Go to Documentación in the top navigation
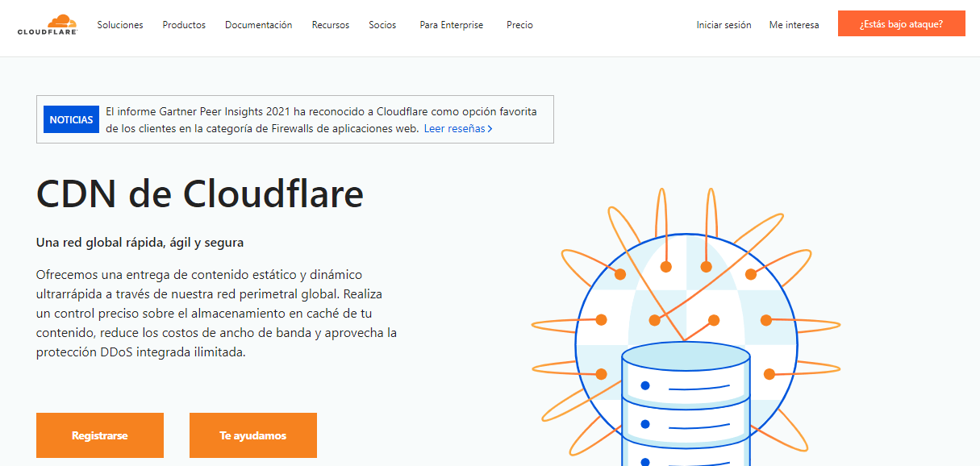 click(x=258, y=25)
